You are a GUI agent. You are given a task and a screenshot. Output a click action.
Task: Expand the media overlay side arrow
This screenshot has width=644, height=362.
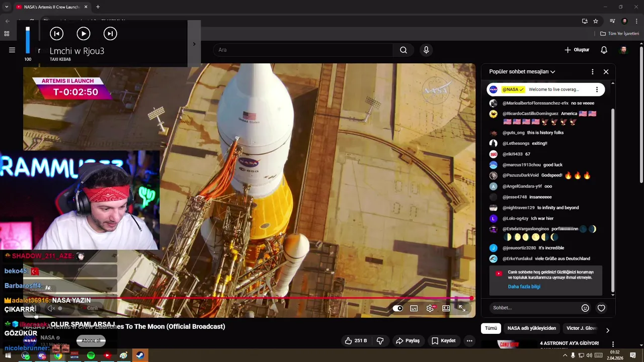[x=194, y=44]
